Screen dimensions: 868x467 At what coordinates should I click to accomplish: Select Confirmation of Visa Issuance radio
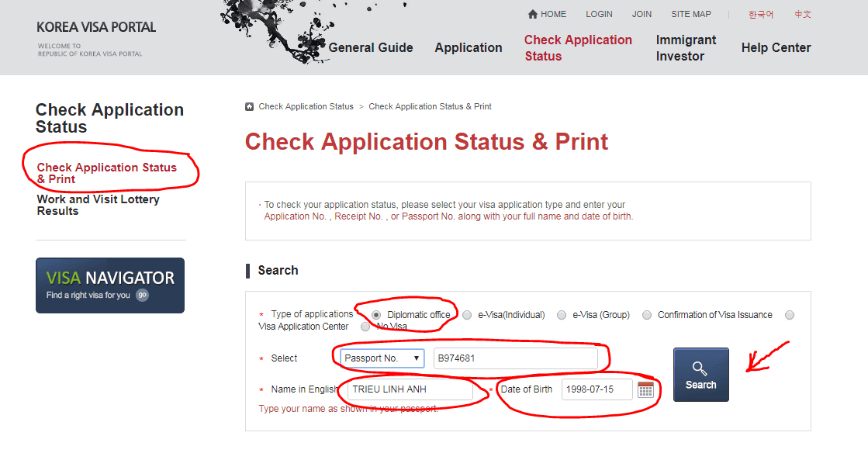tap(647, 315)
